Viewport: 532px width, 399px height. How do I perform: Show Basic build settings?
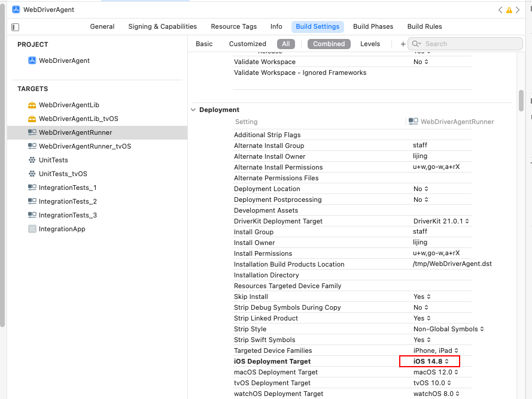pos(204,44)
